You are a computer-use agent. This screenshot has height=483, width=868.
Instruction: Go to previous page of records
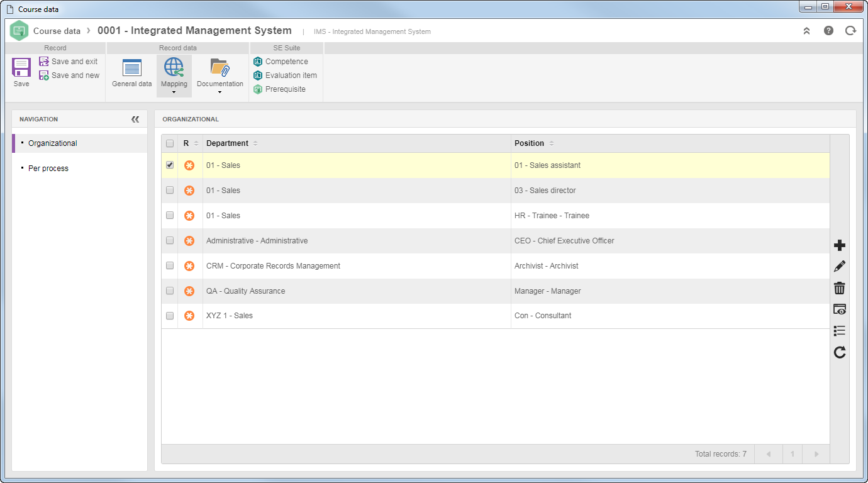point(768,454)
